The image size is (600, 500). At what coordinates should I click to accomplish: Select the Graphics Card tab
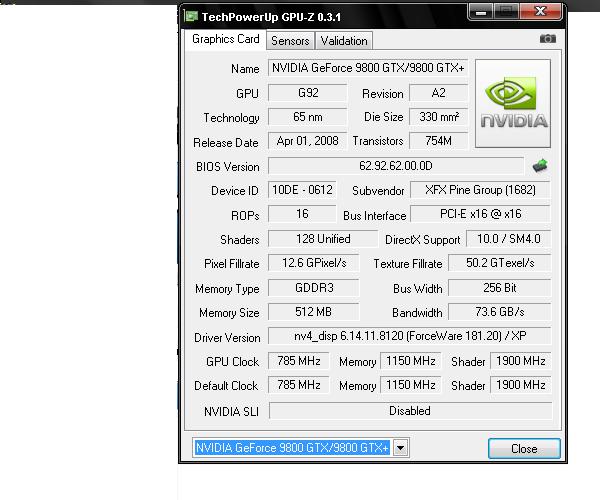click(226, 39)
